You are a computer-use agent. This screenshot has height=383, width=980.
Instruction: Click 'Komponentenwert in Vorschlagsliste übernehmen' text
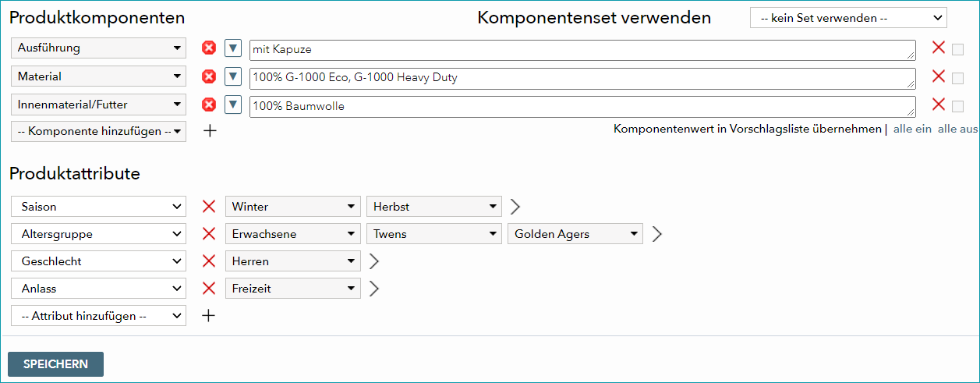tap(748, 129)
